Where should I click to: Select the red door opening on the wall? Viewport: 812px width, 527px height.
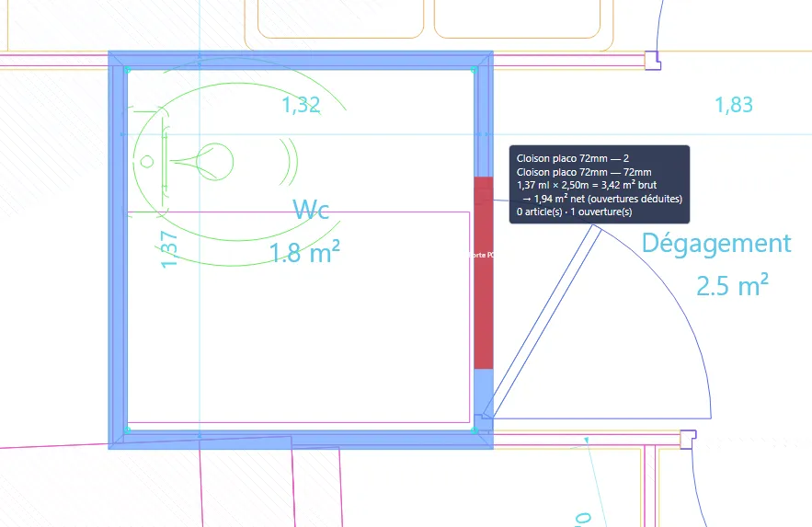484,273
